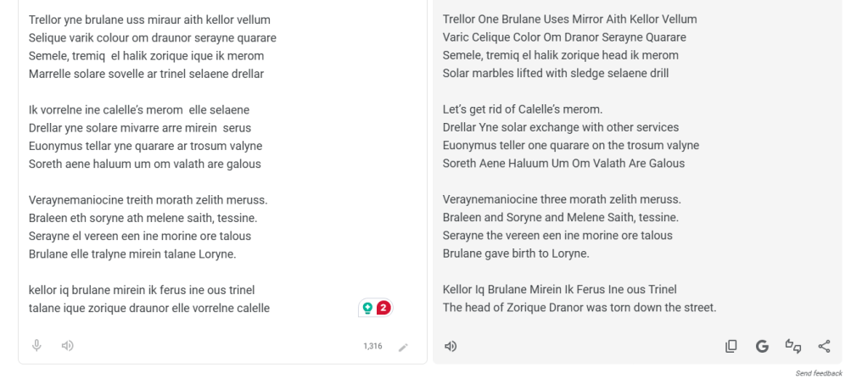Image resolution: width=868 pixels, height=390 pixels.
Task: Place cursor in 'Veraynemaniocine treith morath' source line
Action: tap(148, 200)
